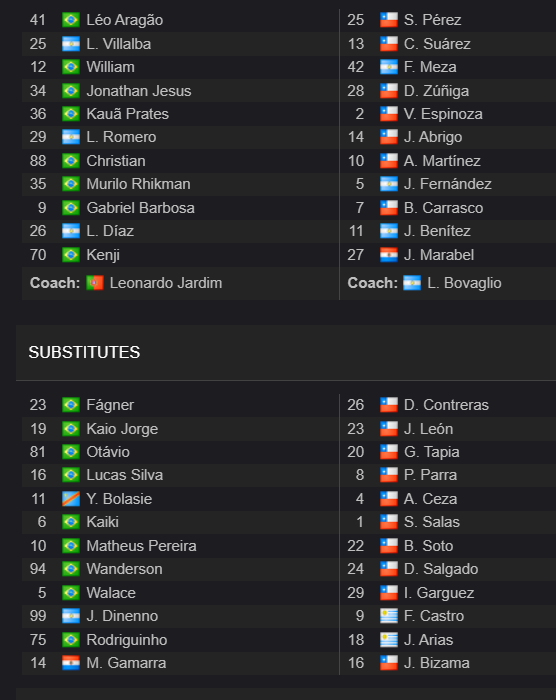Click Paraguay flag next to J. Marabel

tap(389, 255)
